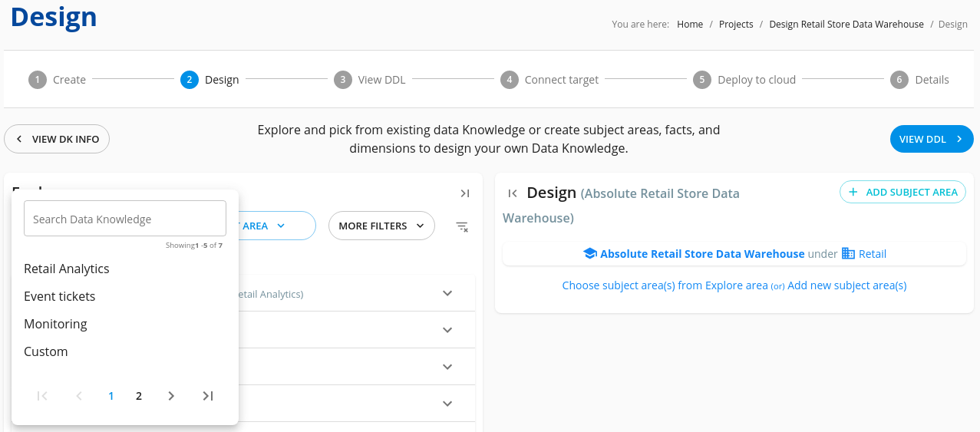
Task: Collapse the Explore panel arrow icon
Action: (464, 194)
